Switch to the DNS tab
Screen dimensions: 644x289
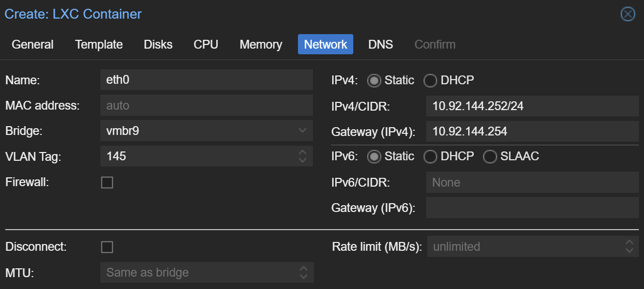380,44
